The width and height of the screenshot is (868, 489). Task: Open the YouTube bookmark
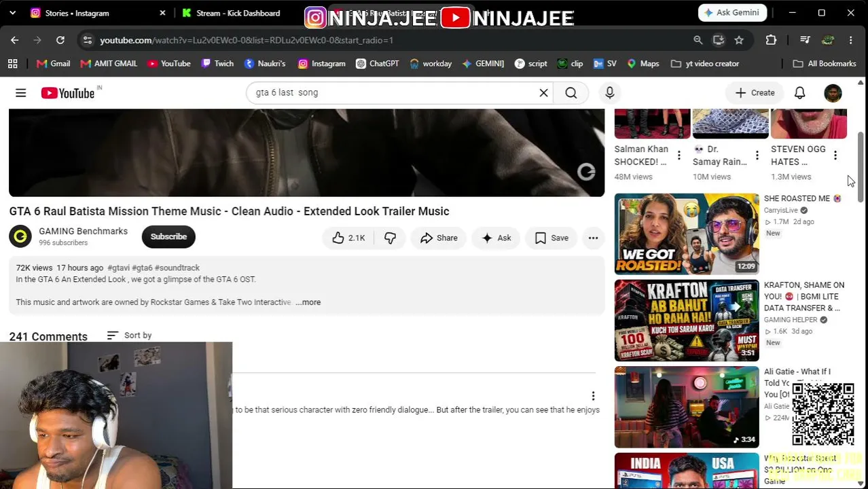(x=168, y=63)
